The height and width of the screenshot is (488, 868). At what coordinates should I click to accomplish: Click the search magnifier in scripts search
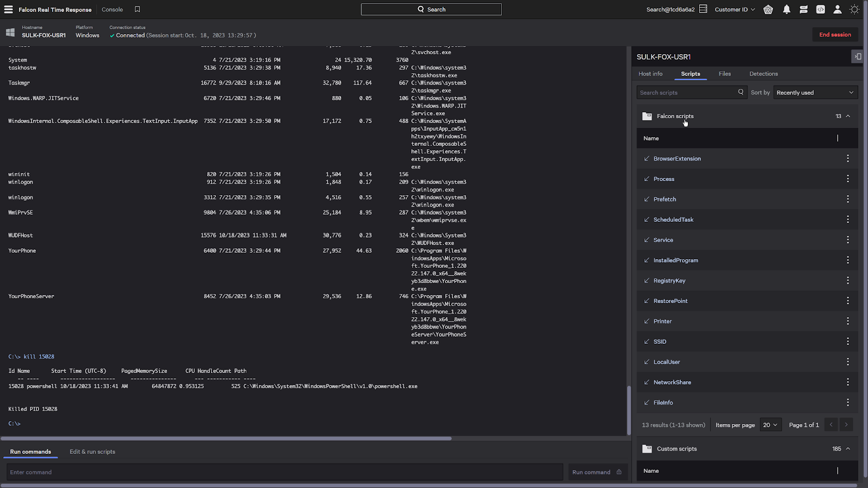pos(741,92)
